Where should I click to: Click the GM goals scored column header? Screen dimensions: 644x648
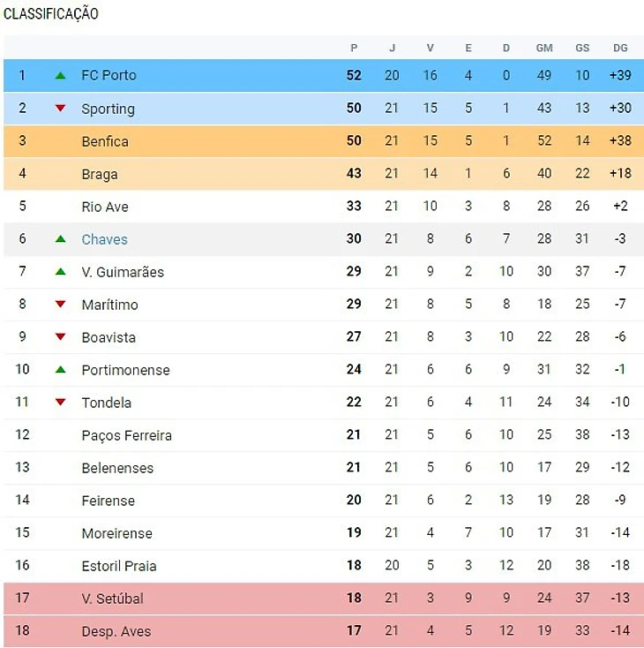(544, 48)
